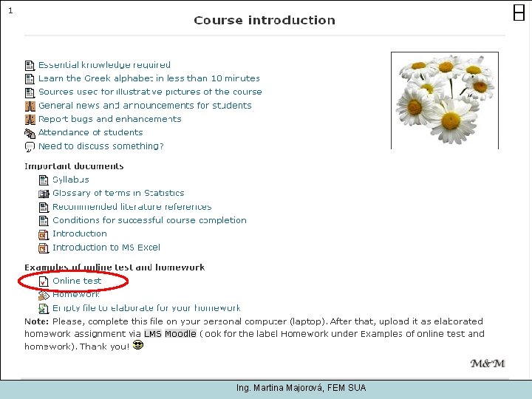532x399 pixels.
Task: Click page icon beside Essential knowledge required
Action: pos(30,66)
